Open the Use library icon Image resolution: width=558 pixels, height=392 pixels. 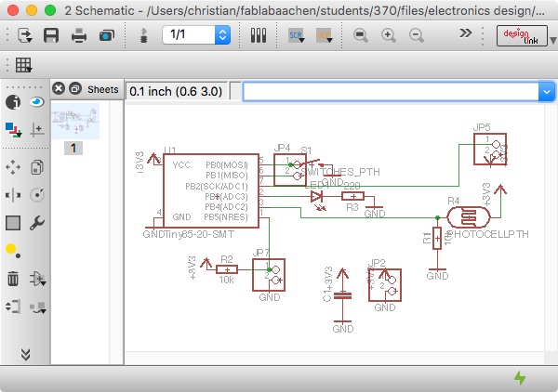click(259, 35)
